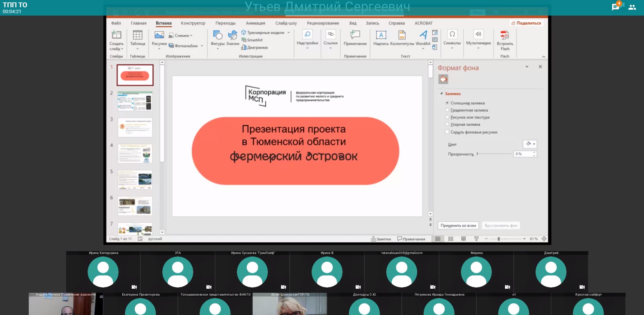Open Формат фона pane options arrow
The width and height of the screenshot is (644, 315).
(x=527, y=67)
